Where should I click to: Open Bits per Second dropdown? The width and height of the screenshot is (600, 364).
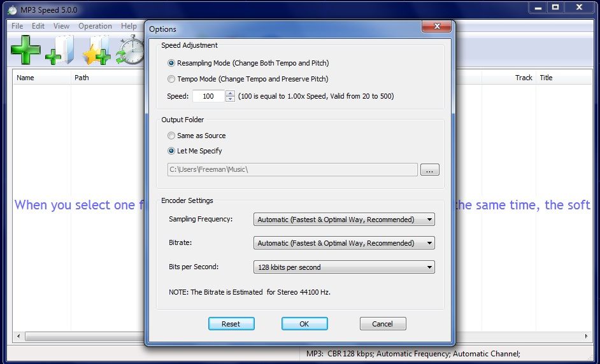pos(344,267)
